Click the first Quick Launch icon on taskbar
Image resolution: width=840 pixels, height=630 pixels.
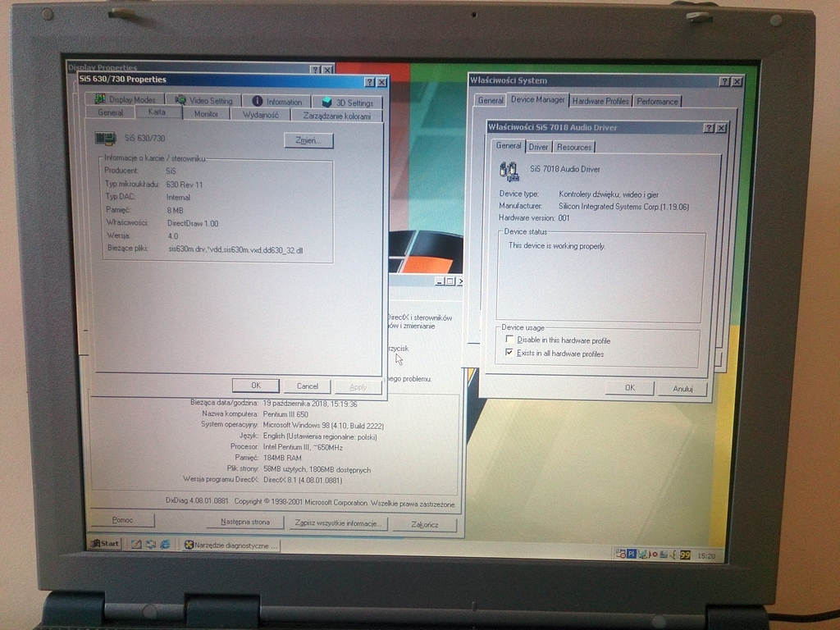pos(137,544)
